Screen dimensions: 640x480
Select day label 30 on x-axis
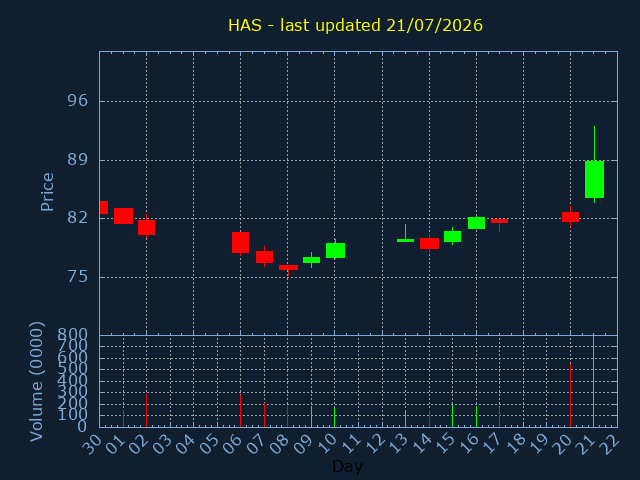tap(92, 443)
